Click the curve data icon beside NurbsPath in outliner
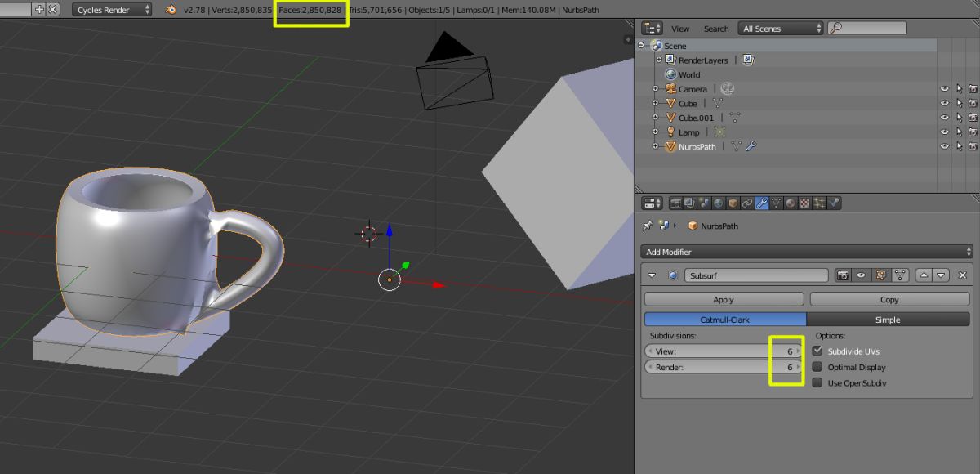980x474 pixels. (x=737, y=146)
